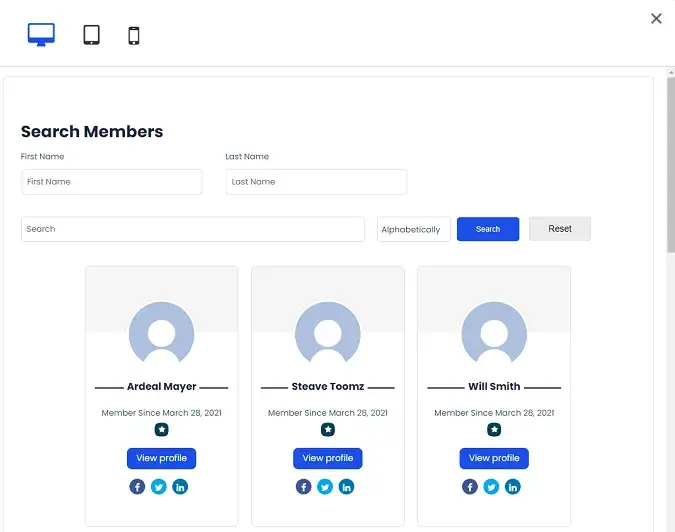Switch to mobile phone preview mode
Viewport: 675px width, 532px height.
[x=133, y=36]
